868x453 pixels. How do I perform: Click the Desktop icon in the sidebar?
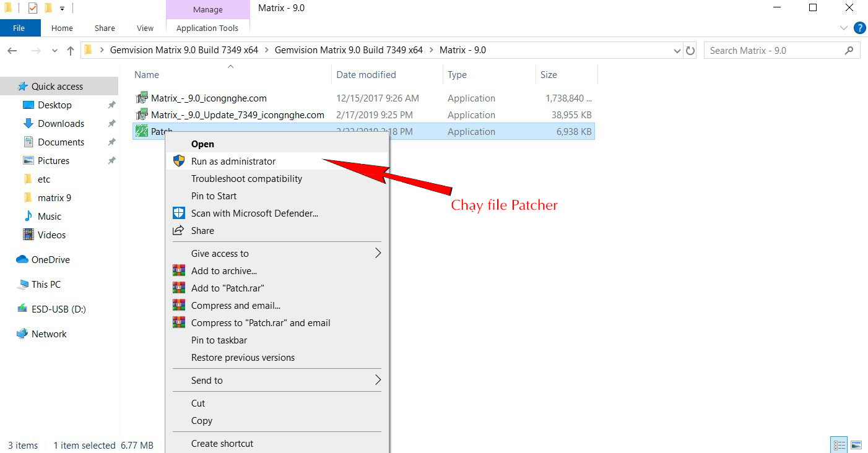[x=28, y=105]
